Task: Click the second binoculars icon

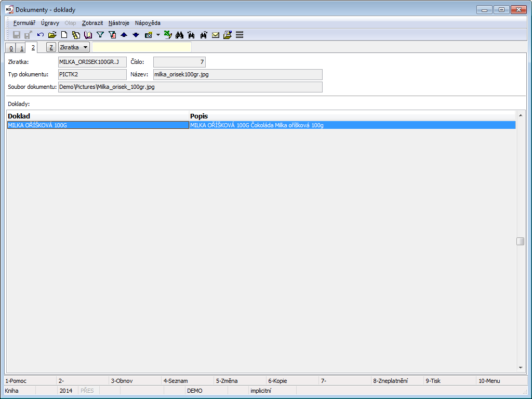Action: (x=191, y=35)
